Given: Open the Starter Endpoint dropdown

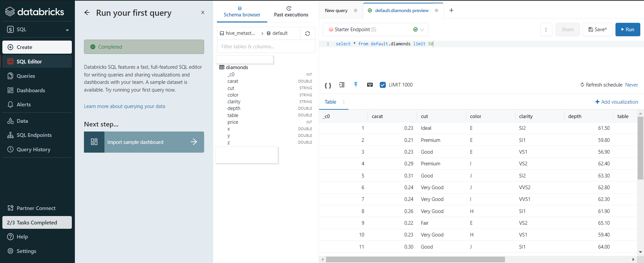Looking at the screenshot, I should point(375,30).
